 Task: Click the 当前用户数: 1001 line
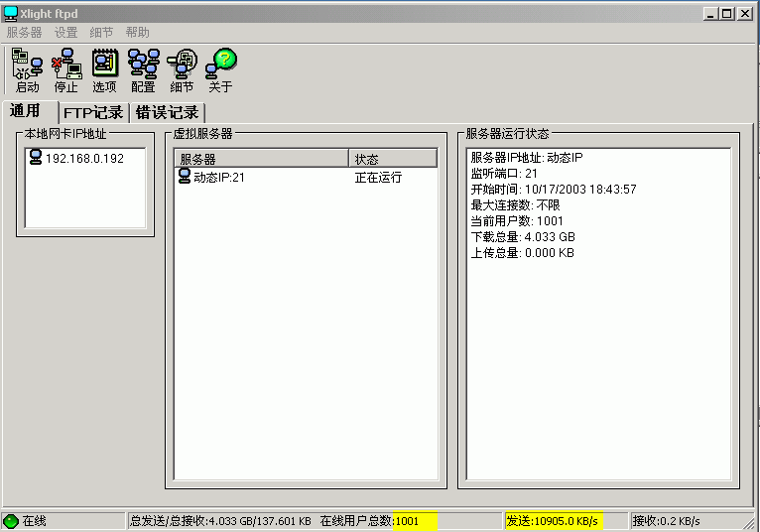coord(517,221)
